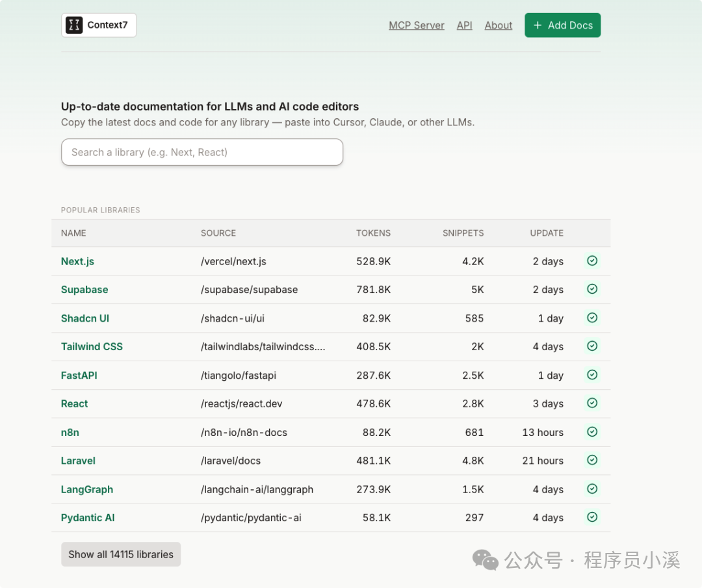Click the React row status check icon

(x=592, y=403)
